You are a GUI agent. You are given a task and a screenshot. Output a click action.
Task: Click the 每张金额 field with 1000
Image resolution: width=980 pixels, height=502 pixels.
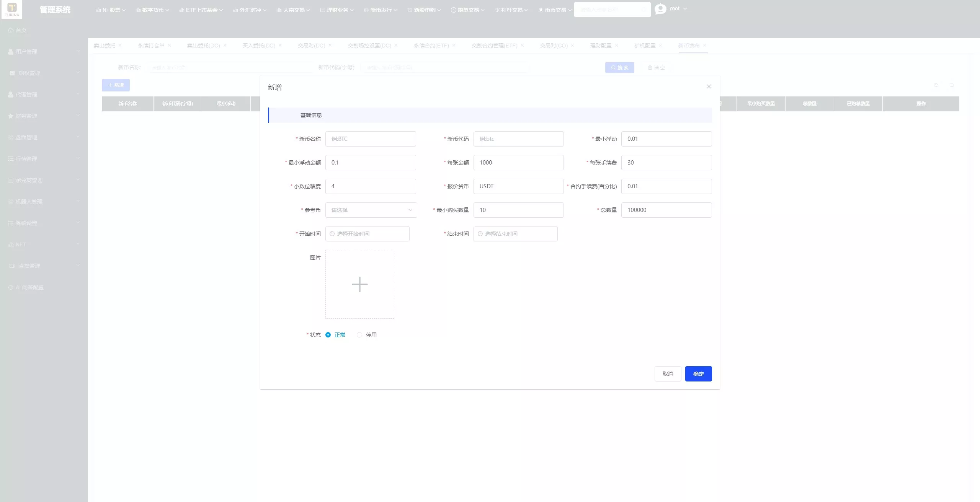(518, 163)
